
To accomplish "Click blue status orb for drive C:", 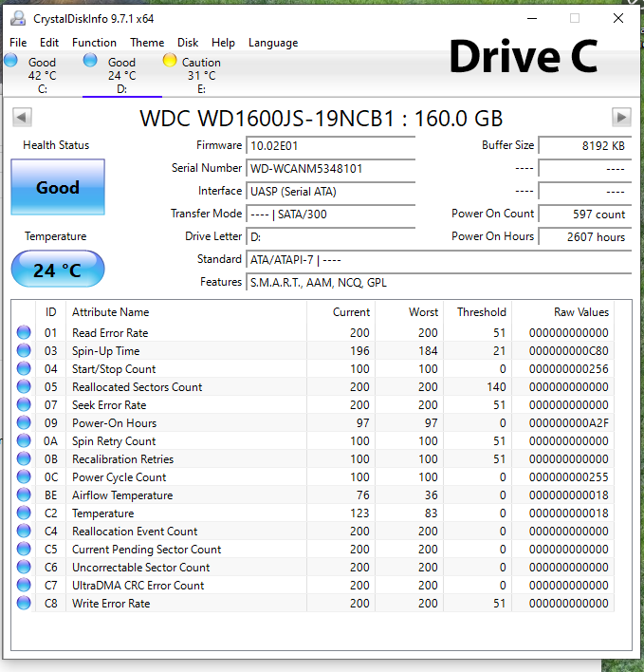I will point(10,61).
